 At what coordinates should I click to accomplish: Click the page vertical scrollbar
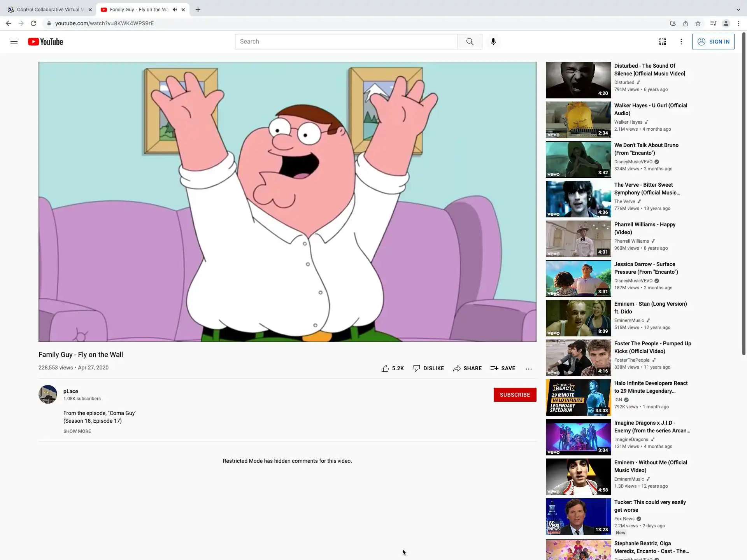743,194
